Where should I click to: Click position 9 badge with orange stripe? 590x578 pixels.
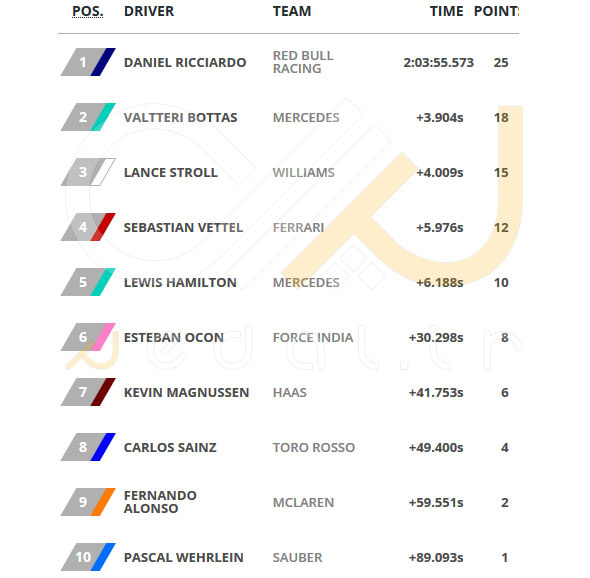click(88, 502)
